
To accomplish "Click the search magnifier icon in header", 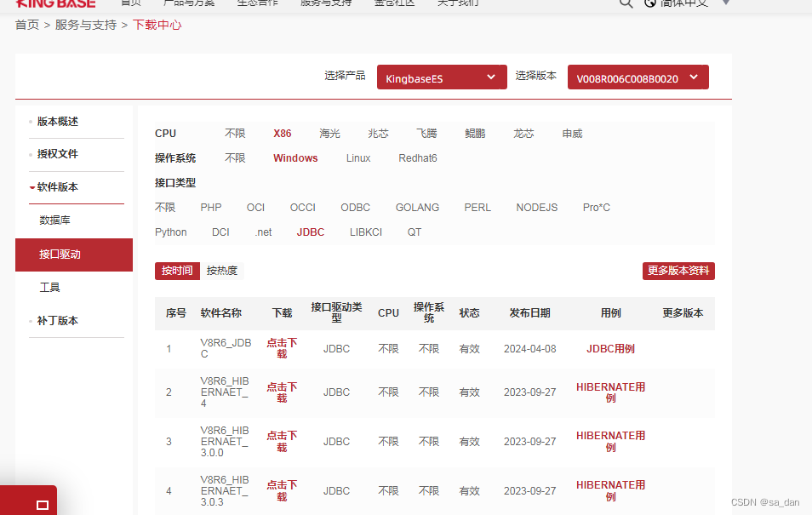I will (626, 3).
